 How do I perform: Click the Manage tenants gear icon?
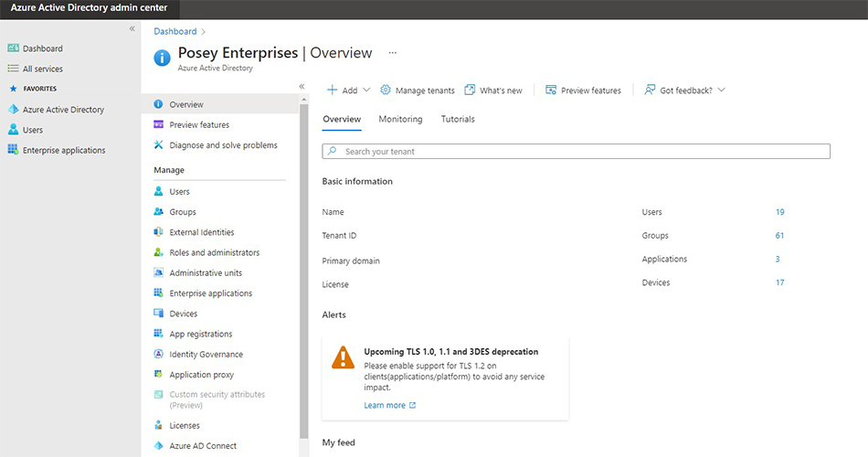[x=386, y=90]
